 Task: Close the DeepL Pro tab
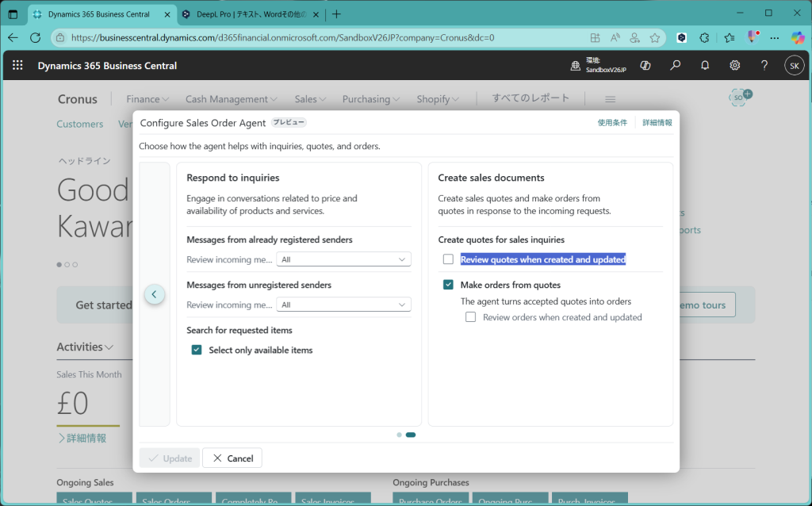316,14
